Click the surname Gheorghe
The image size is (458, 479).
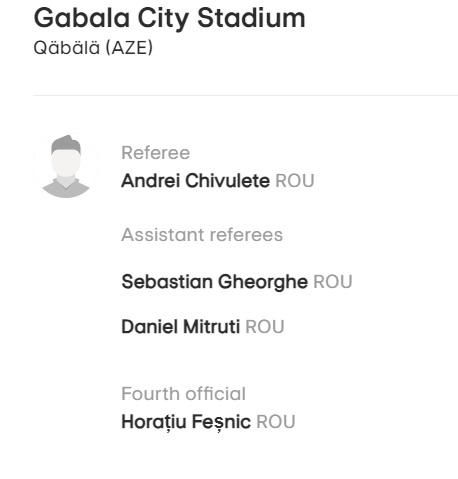tap(263, 282)
